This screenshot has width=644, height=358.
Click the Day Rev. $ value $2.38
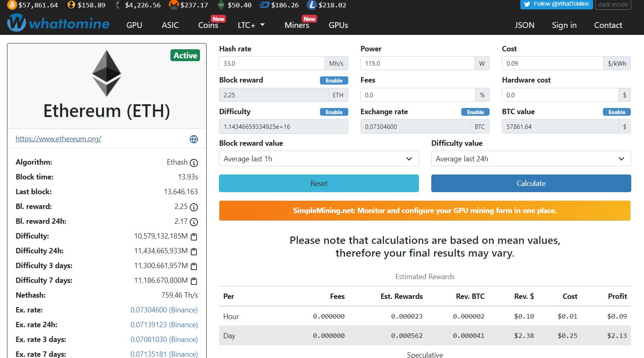[524, 336]
